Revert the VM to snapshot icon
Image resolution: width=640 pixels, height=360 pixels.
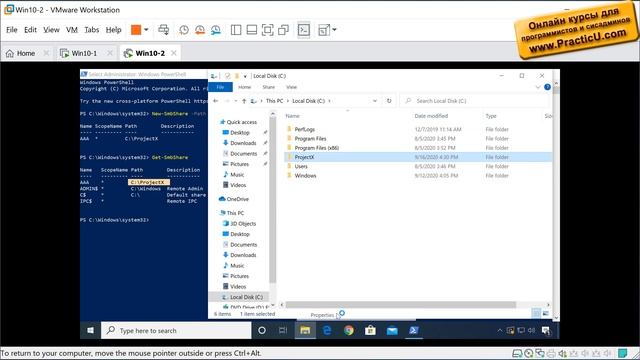[200, 30]
